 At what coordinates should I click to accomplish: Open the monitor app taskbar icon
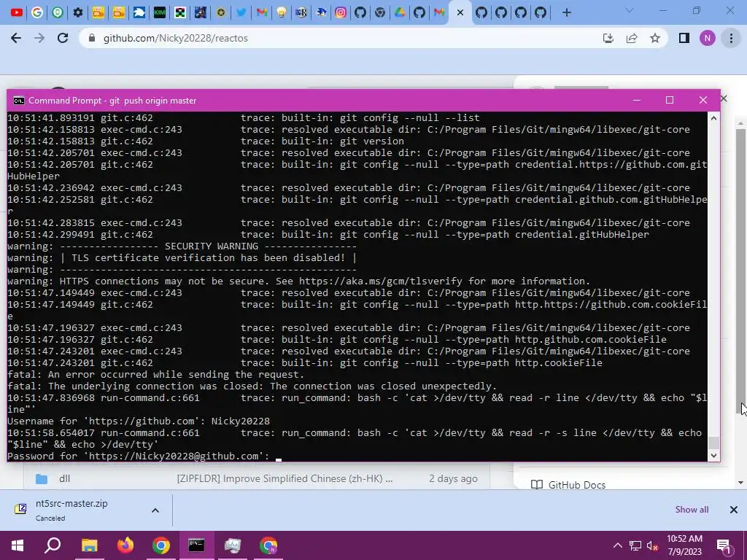point(233,545)
